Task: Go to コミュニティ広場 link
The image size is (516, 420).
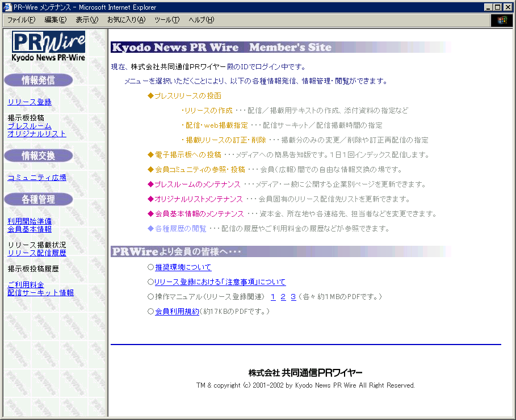Action: click(x=36, y=178)
